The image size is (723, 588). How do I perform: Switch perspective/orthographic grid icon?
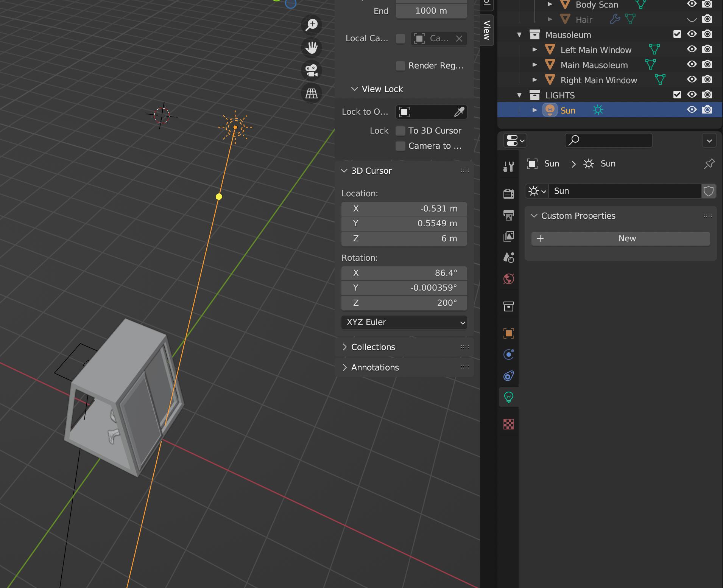(312, 93)
